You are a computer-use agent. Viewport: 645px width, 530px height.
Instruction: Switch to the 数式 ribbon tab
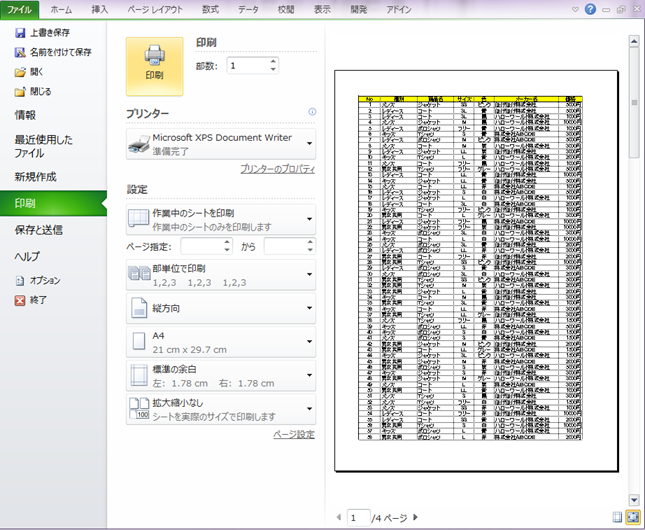[210, 10]
